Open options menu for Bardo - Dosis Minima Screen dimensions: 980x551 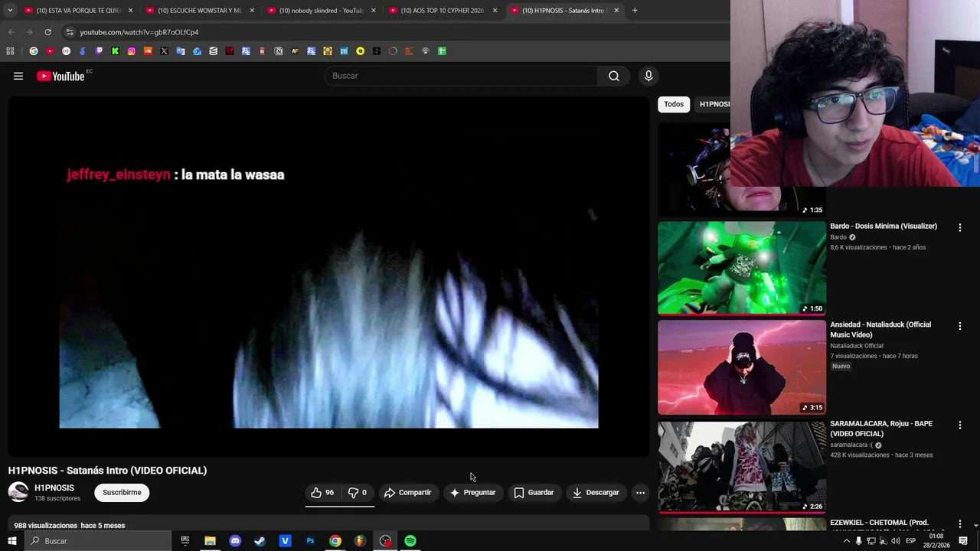(x=959, y=227)
